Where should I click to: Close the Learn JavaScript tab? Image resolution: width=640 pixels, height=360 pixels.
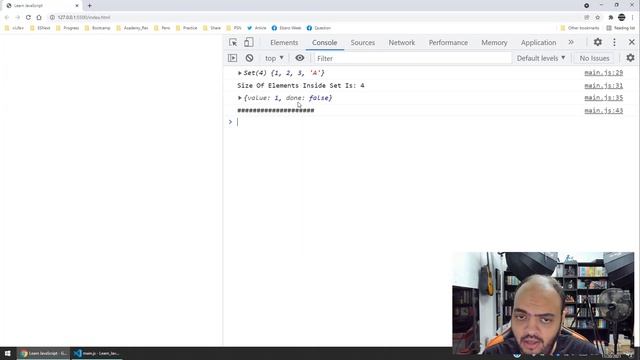coord(77,6)
